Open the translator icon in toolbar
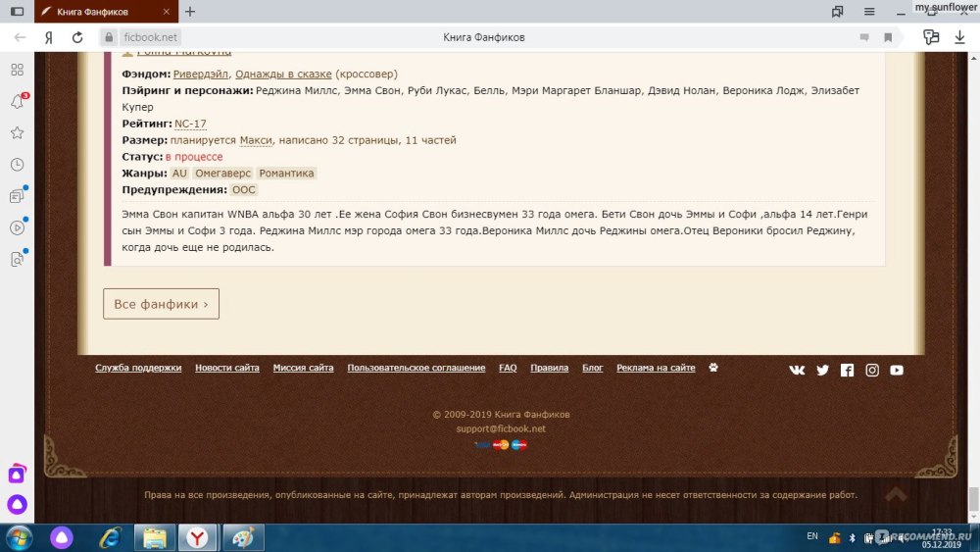Screen dimensions: 980x552 click(931, 37)
